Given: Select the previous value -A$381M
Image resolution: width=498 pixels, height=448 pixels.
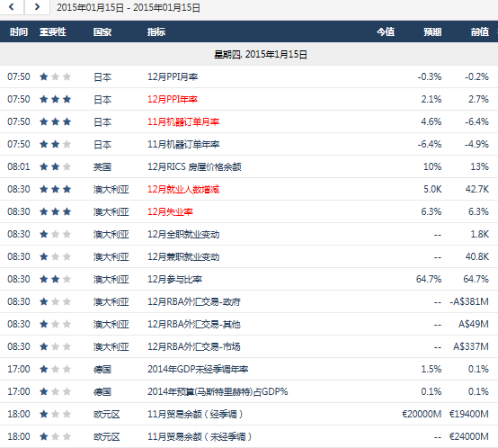Looking at the screenshot, I should pos(469,302).
